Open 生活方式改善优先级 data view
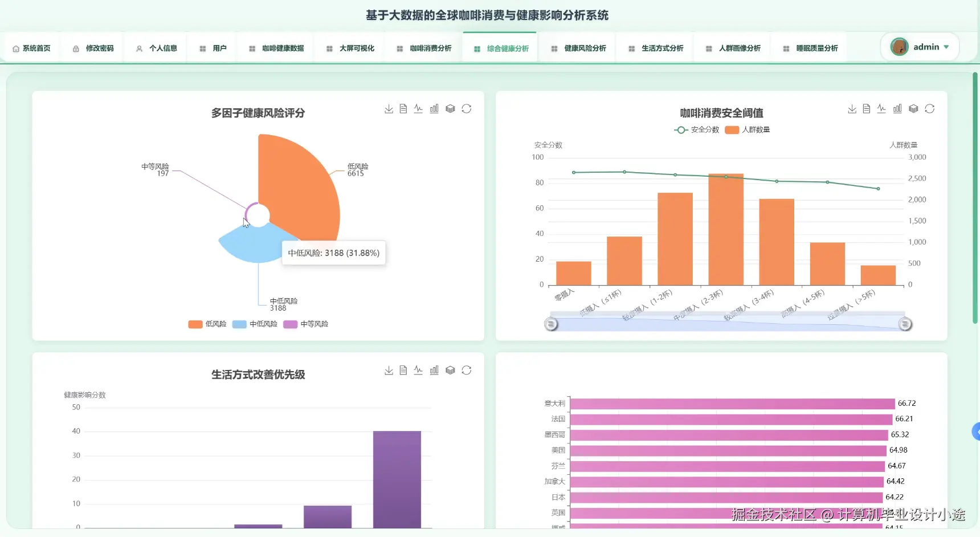Image resolution: width=980 pixels, height=537 pixels. click(x=403, y=371)
